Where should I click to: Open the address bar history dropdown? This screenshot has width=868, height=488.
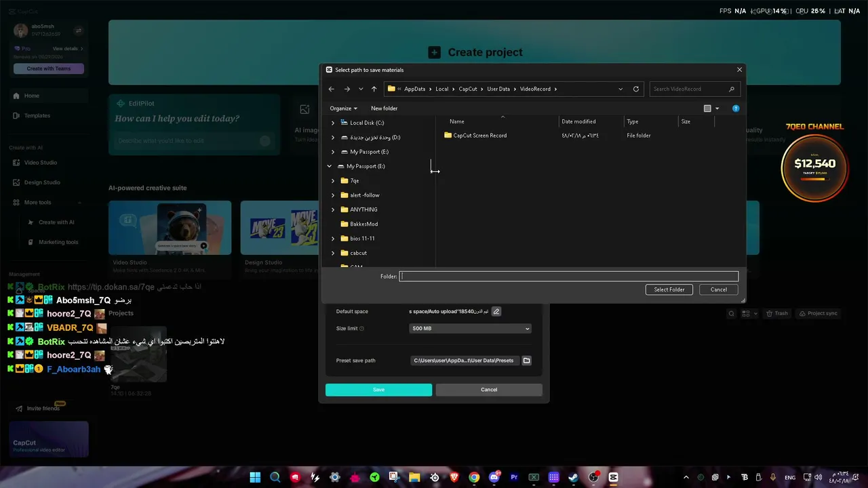pos(620,89)
